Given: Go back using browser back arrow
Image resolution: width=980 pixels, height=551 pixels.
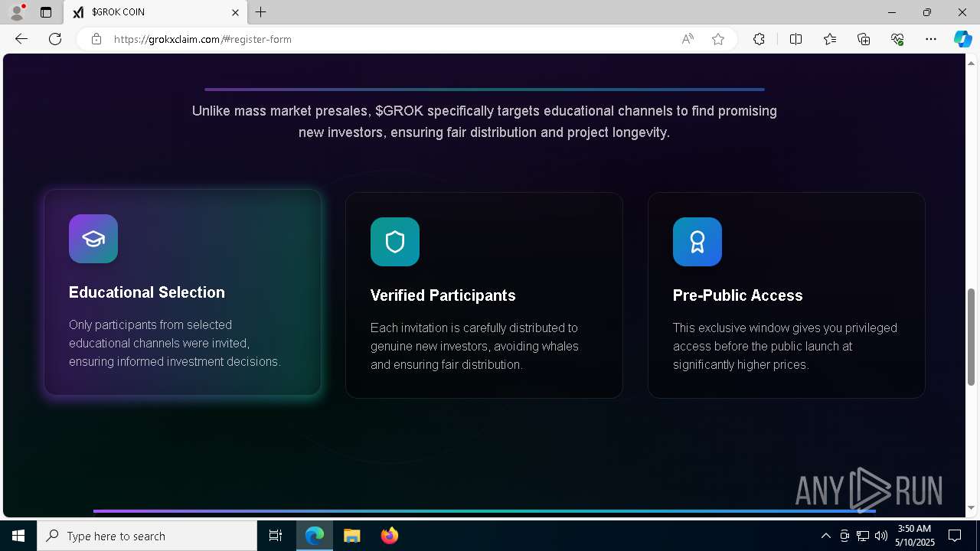Looking at the screenshot, I should pyautogui.click(x=21, y=39).
